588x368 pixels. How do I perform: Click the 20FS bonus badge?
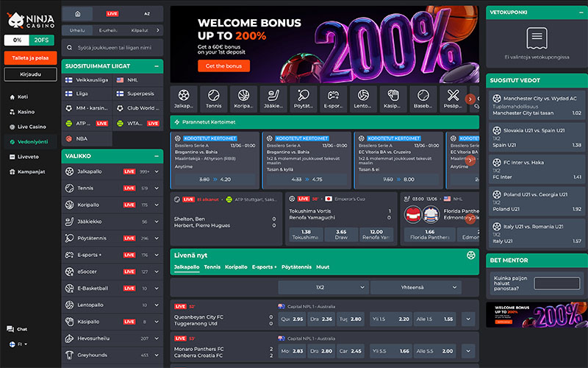click(41, 40)
